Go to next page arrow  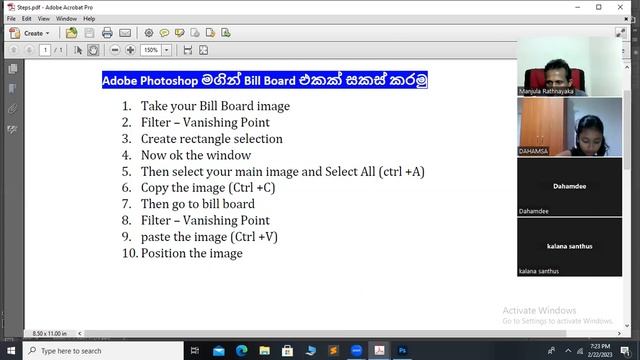(29, 50)
